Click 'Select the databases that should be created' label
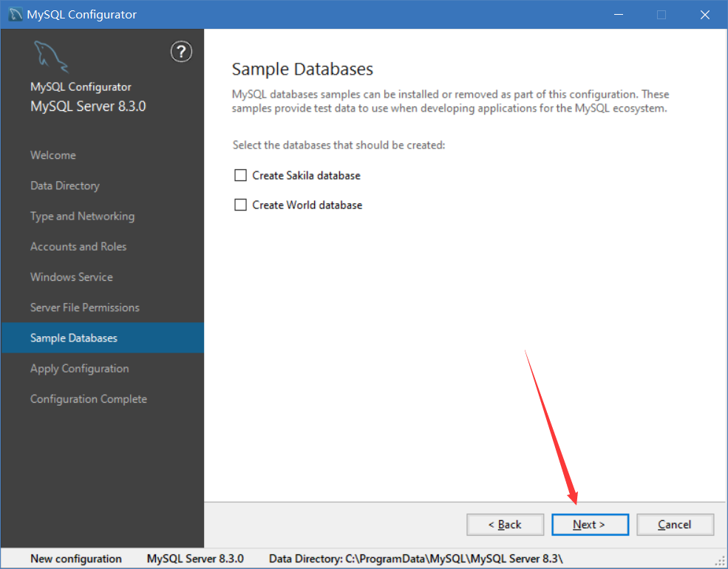The width and height of the screenshot is (728, 569). 339,146
